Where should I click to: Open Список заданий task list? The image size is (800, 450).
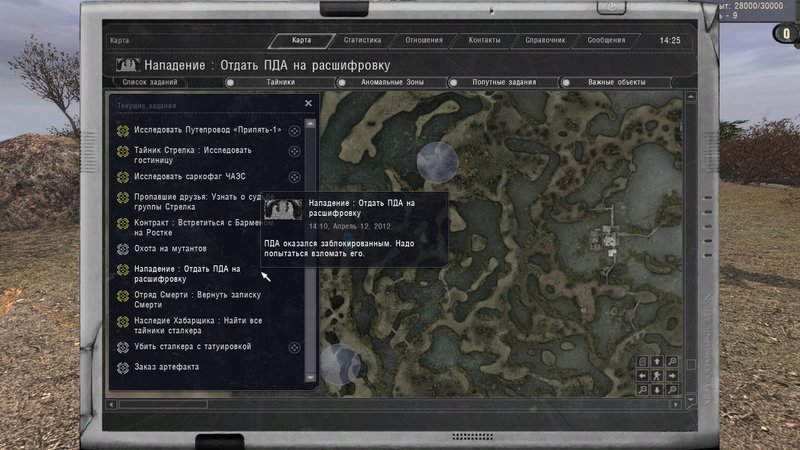pyautogui.click(x=149, y=82)
